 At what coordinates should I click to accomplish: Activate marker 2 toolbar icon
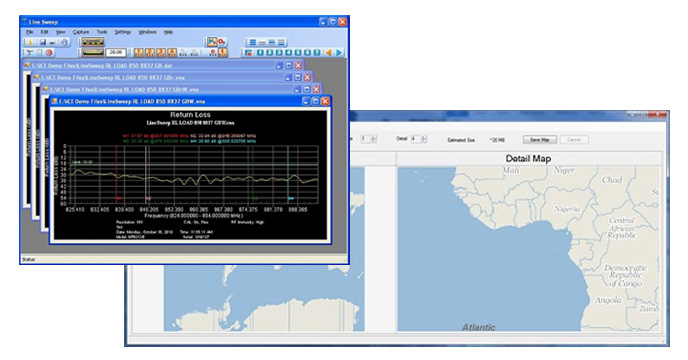(150, 52)
